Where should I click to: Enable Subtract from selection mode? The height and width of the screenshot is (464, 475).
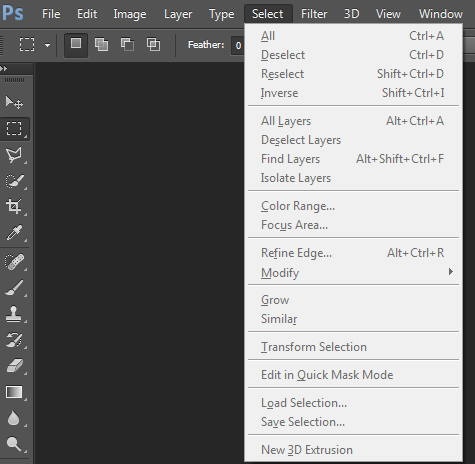[127, 45]
